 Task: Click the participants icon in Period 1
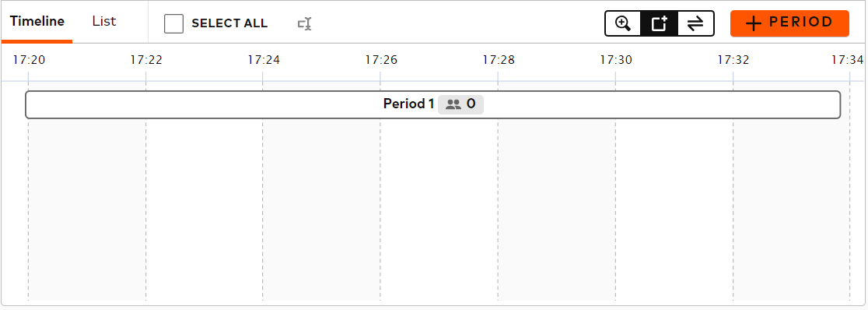click(453, 104)
